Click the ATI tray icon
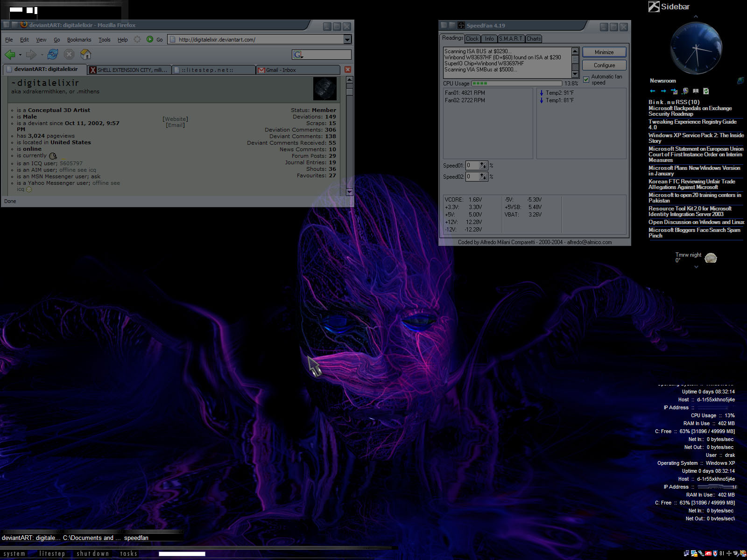The image size is (747, 560). click(x=708, y=553)
